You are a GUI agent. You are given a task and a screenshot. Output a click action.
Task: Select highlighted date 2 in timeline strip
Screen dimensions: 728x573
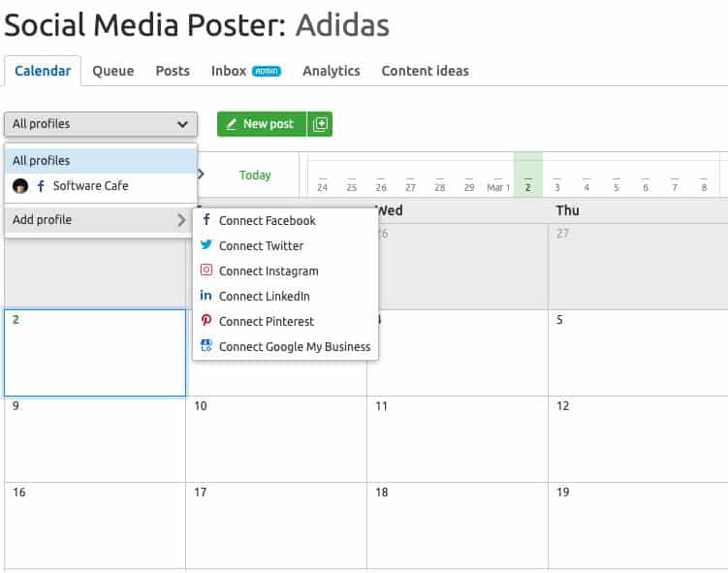point(528,175)
